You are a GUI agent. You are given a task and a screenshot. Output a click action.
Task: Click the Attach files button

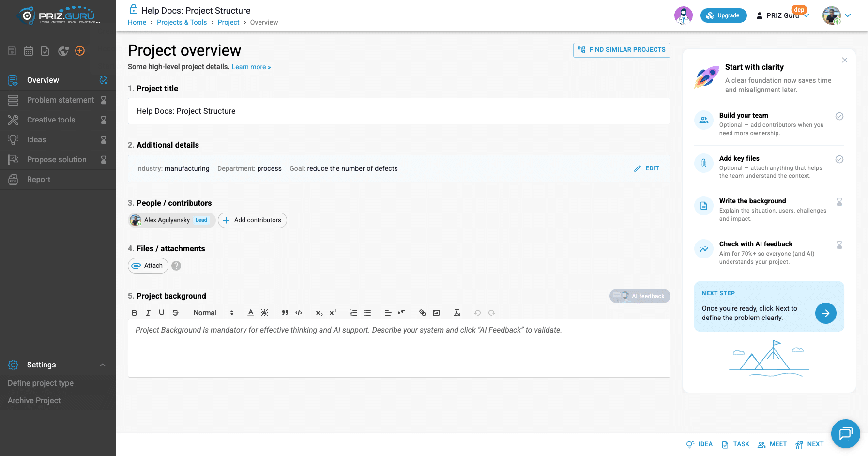[x=148, y=266]
